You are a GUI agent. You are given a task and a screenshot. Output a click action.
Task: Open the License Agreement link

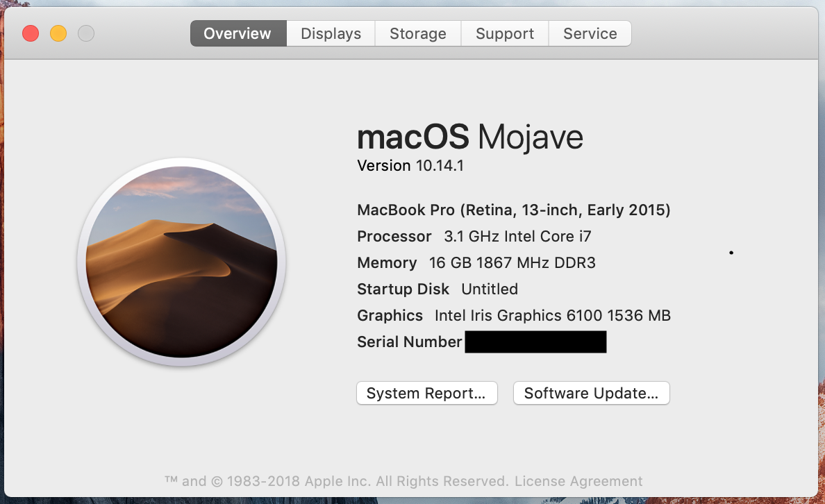coord(578,481)
